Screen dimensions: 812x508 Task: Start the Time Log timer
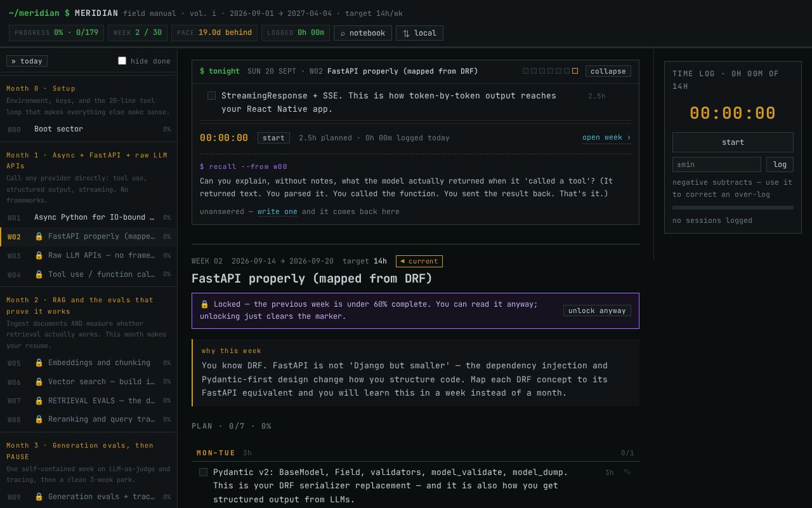[x=733, y=142]
